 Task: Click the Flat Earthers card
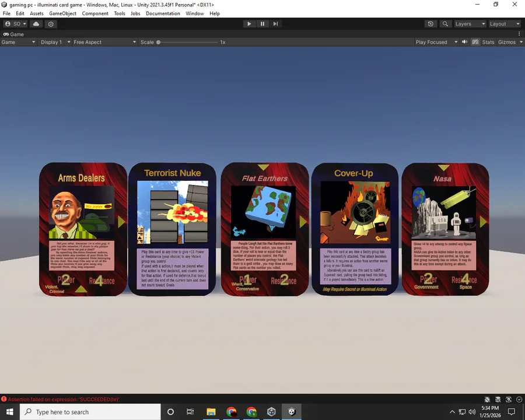pos(264,229)
